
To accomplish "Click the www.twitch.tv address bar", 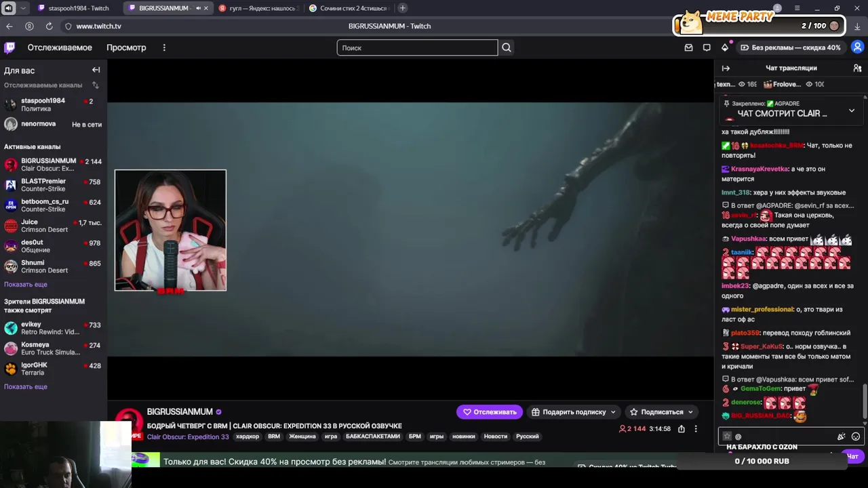I will (98, 26).
